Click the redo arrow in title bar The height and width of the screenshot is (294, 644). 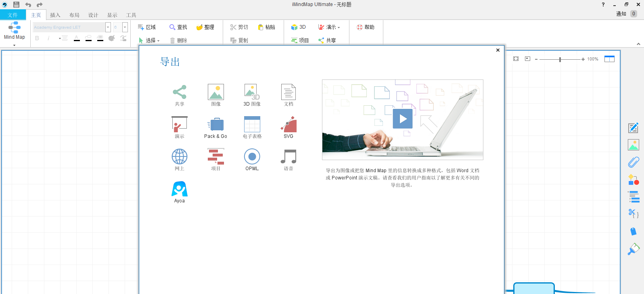click(40, 4)
